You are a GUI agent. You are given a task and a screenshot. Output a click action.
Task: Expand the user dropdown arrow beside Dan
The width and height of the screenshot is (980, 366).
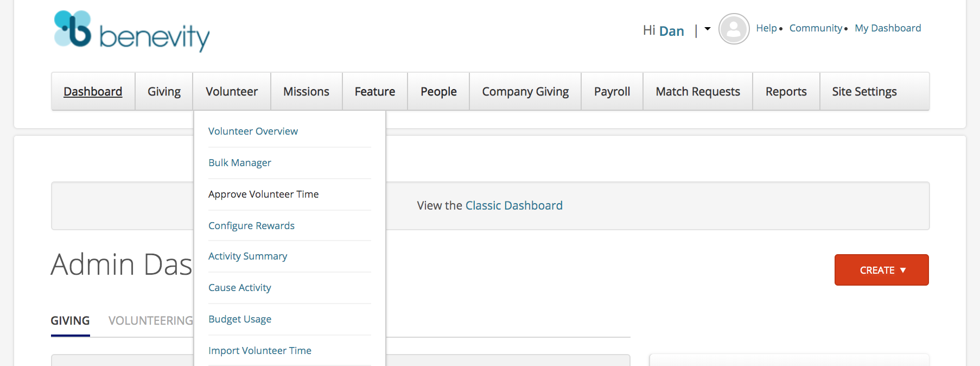point(708,29)
